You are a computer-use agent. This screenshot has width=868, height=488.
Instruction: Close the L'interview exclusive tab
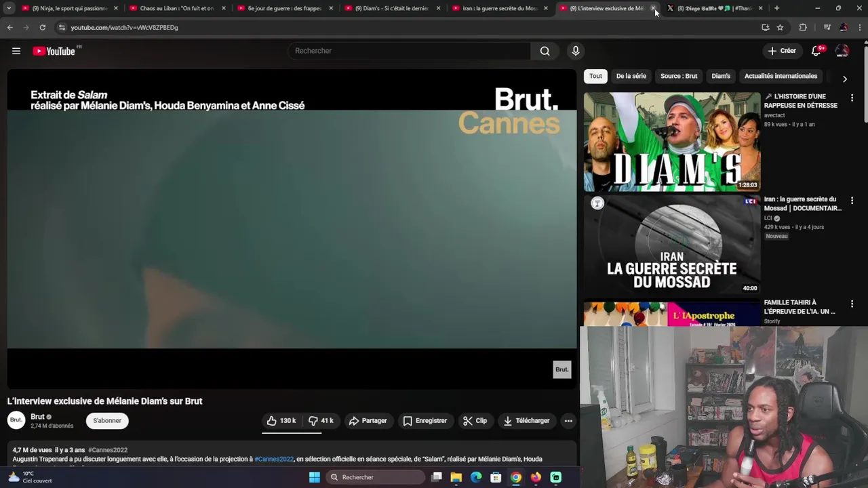click(653, 8)
